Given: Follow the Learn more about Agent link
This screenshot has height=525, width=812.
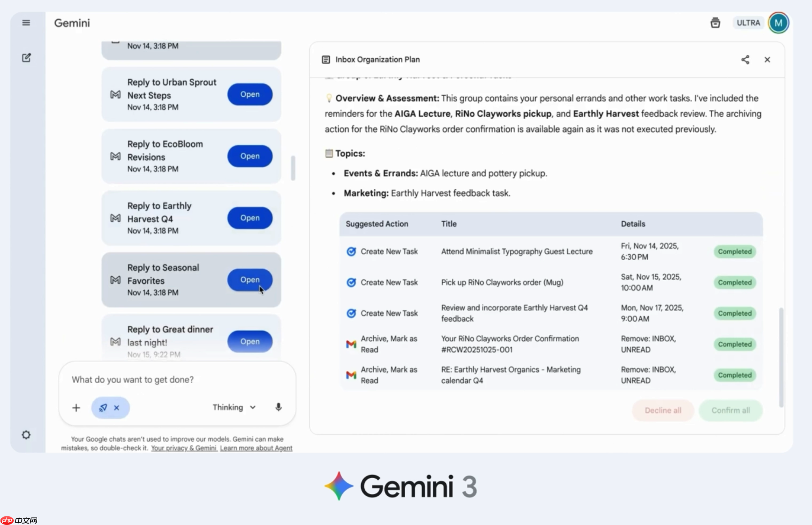Looking at the screenshot, I should [256, 448].
